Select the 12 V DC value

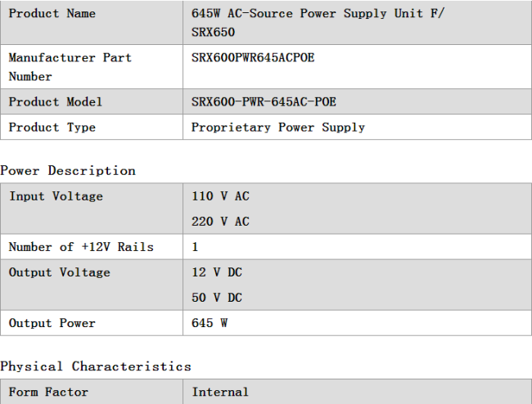pyautogui.click(x=217, y=272)
